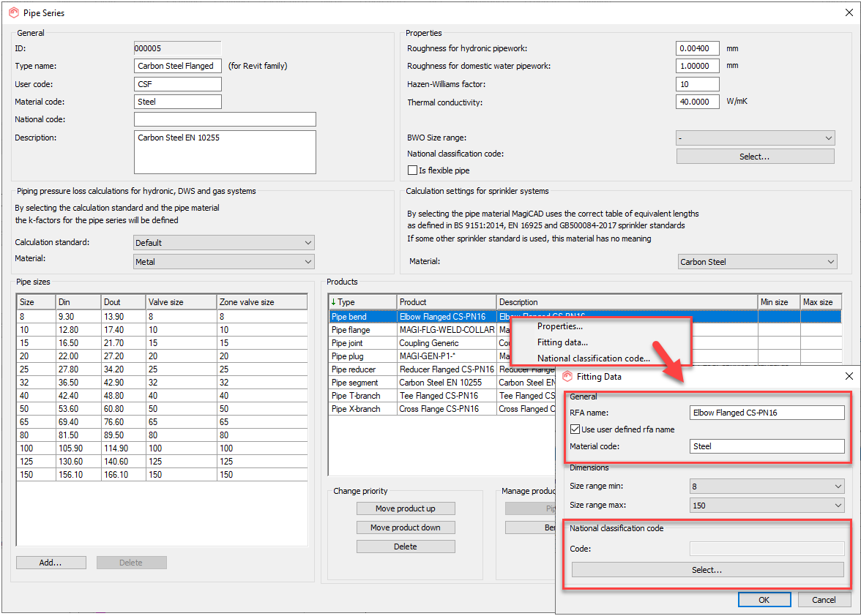Uncheck Use user defined rfa name
Image resolution: width=861 pixels, height=616 pixels.
pyautogui.click(x=575, y=429)
